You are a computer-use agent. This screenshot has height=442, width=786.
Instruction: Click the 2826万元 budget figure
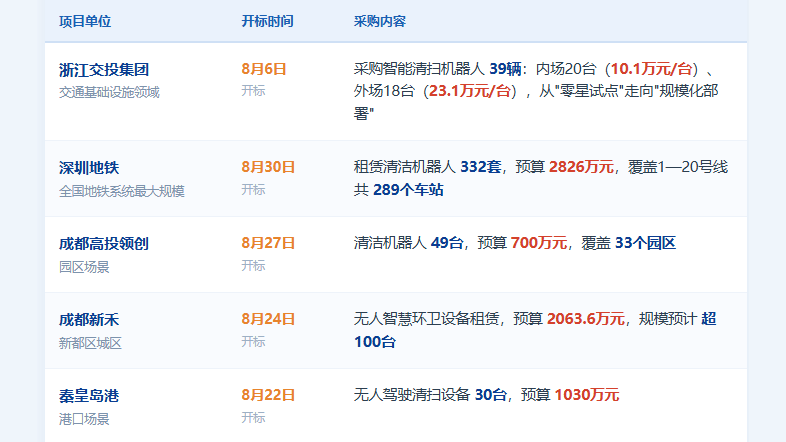pyautogui.click(x=581, y=167)
